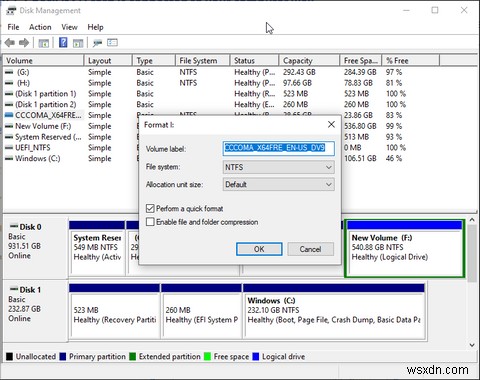
Task: Click the dark blue Primary partition legend swatch
Action: [x=63, y=357]
